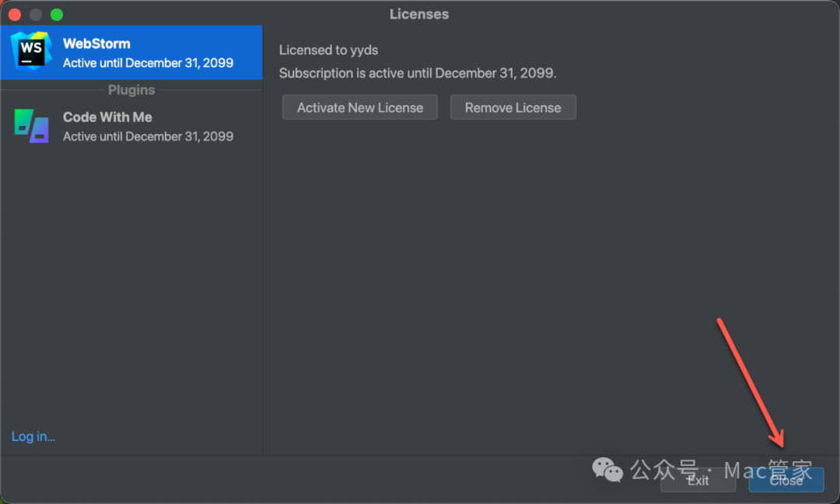
Task: Click the red close window button
Action: 15,15
